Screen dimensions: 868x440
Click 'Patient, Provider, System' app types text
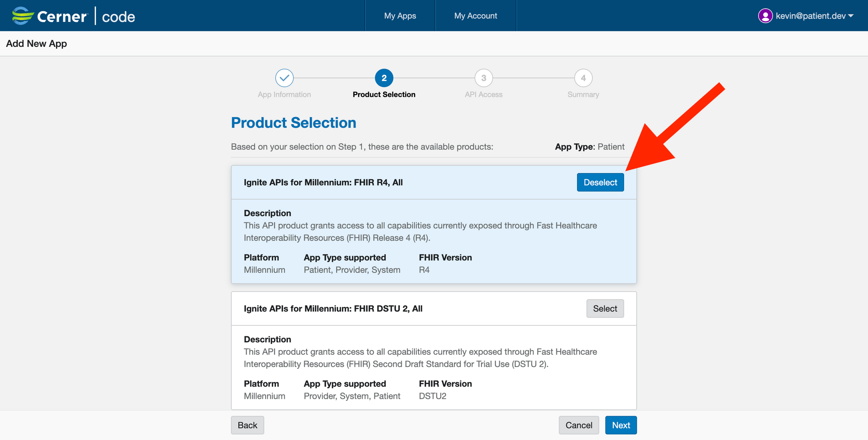pyautogui.click(x=352, y=270)
